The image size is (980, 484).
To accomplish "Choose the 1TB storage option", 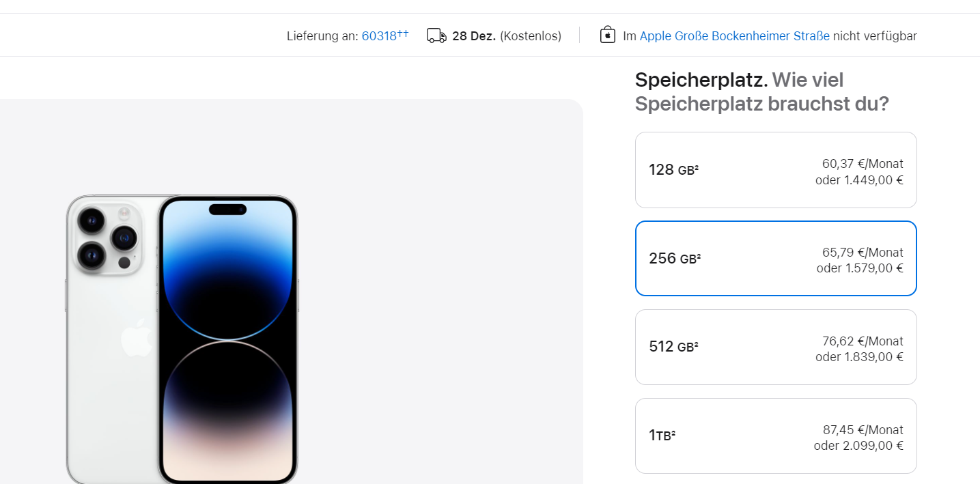I will tap(776, 436).
